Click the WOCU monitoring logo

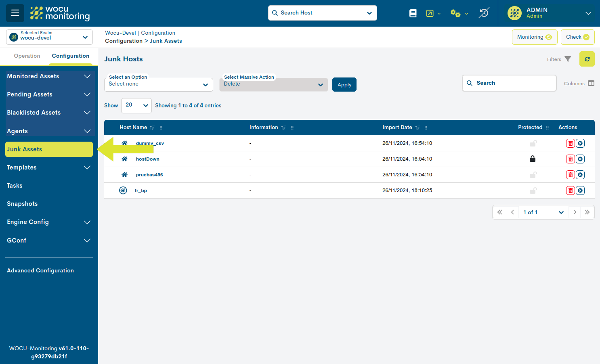[60, 13]
